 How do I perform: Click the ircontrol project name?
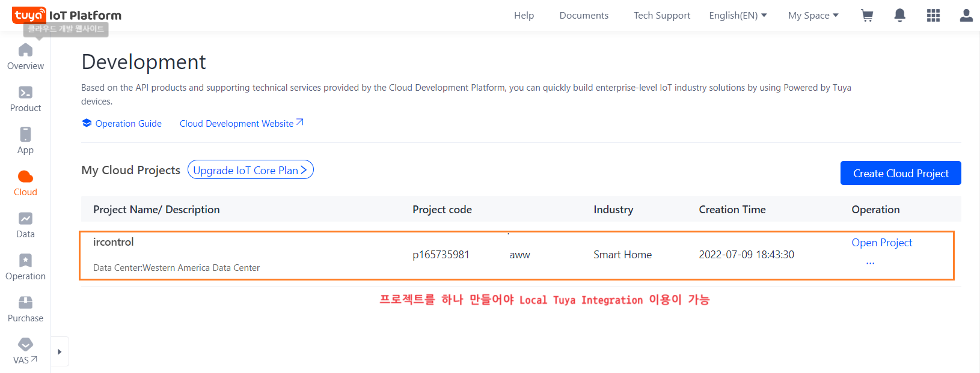tap(113, 242)
